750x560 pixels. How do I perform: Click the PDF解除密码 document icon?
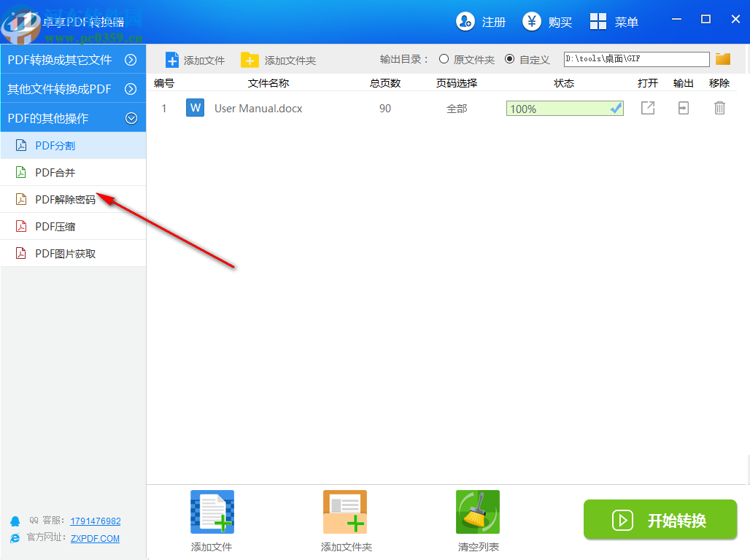(x=21, y=199)
